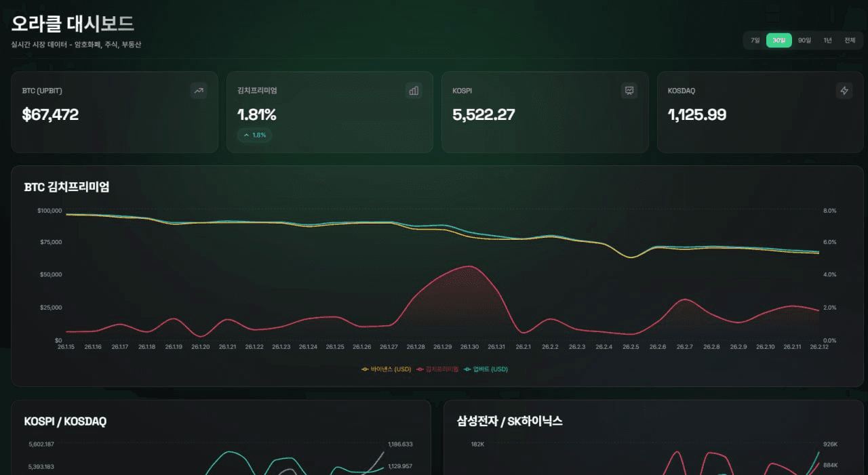Select the 30일 time range

click(x=779, y=41)
